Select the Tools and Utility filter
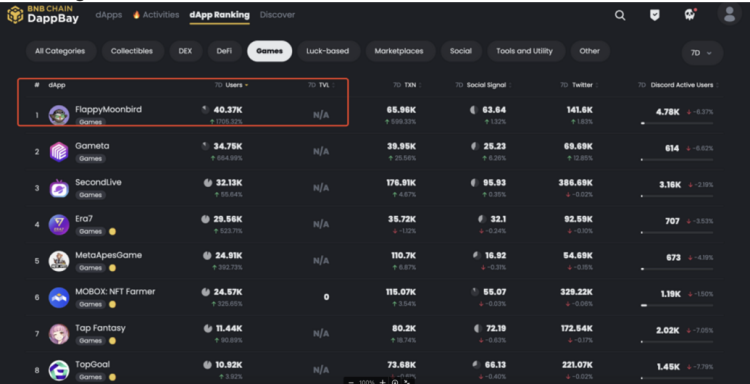Viewport: 750px width, 384px height. point(525,51)
